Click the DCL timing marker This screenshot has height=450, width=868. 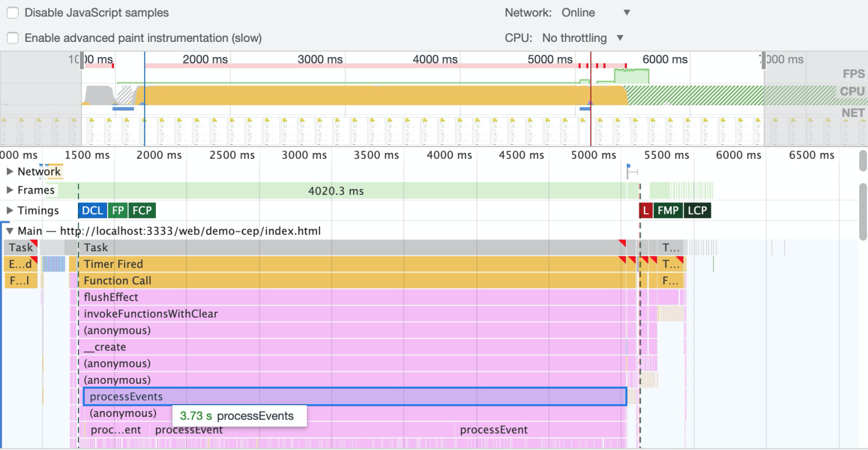[93, 210]
